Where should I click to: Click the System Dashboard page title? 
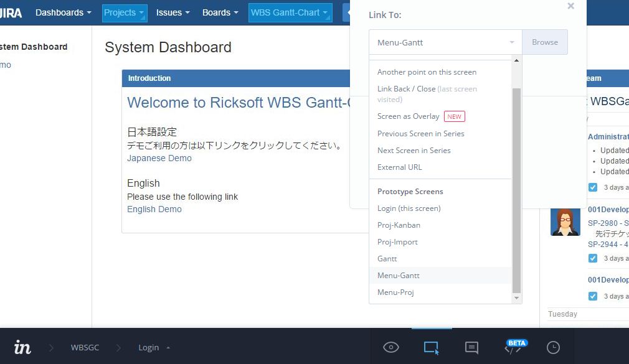tap(168, 47)
